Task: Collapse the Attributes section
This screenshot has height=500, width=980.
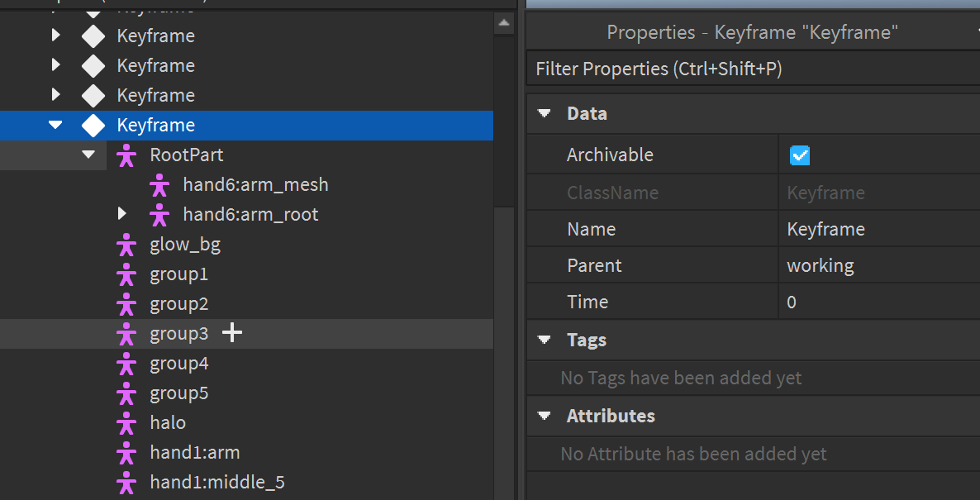Action: pyautogui.click(x=545, y=416)
